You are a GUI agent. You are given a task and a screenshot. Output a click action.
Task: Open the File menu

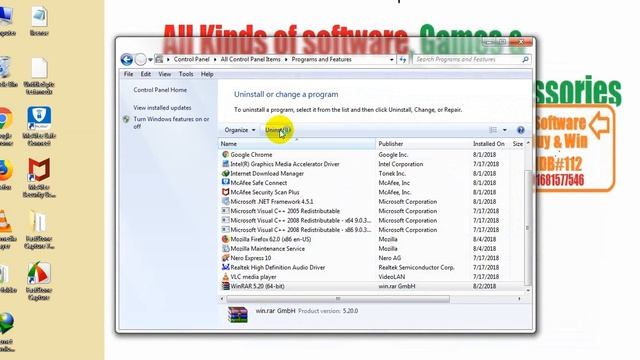(x=128, y=74)
